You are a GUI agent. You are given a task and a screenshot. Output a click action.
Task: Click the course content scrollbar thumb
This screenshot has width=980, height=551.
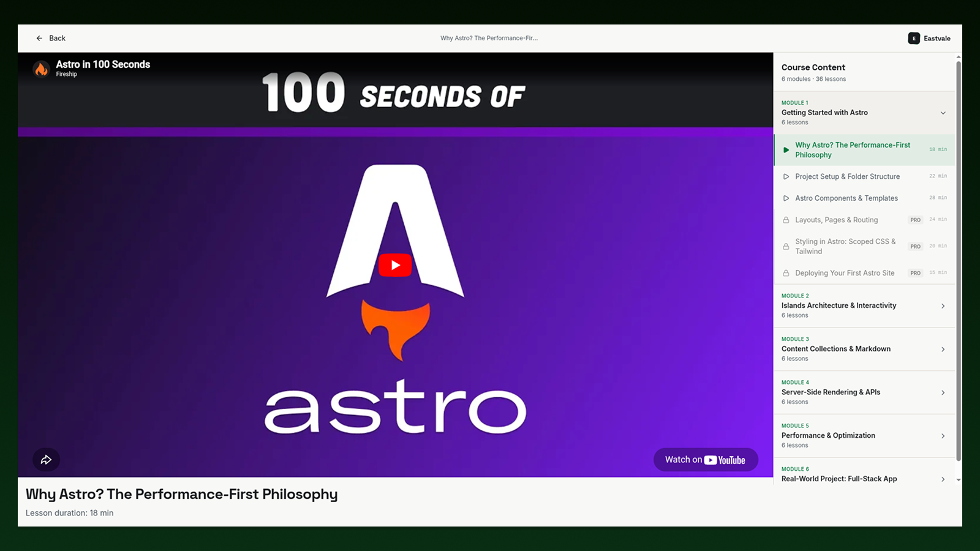[959, 260]
